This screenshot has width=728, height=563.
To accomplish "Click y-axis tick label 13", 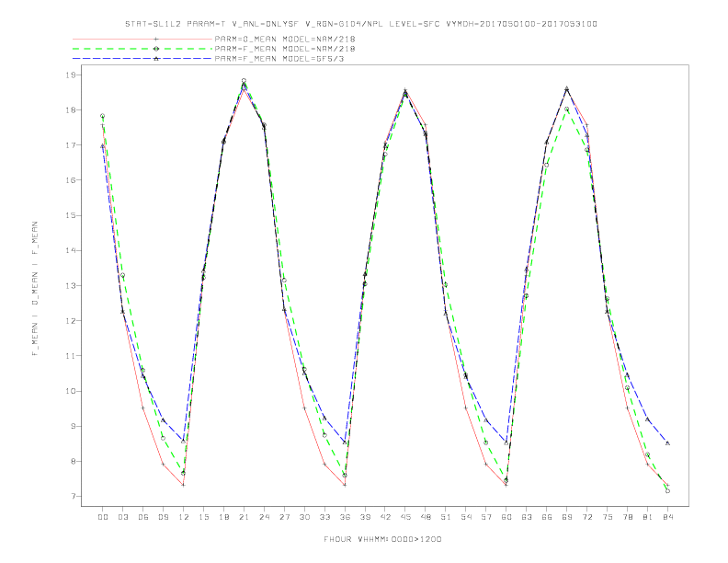I will click(71, 286).
